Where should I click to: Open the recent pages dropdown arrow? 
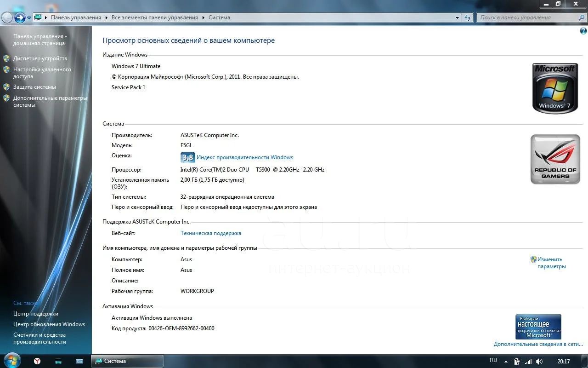point(29,18)
